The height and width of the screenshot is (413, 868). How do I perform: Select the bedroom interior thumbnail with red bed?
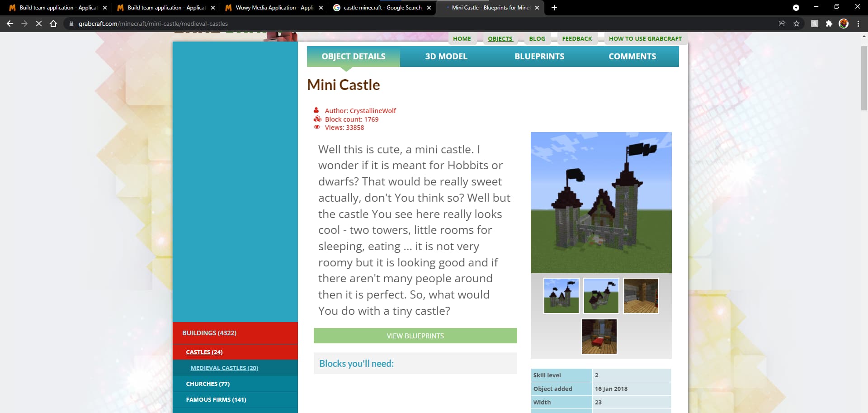(599, 337)
